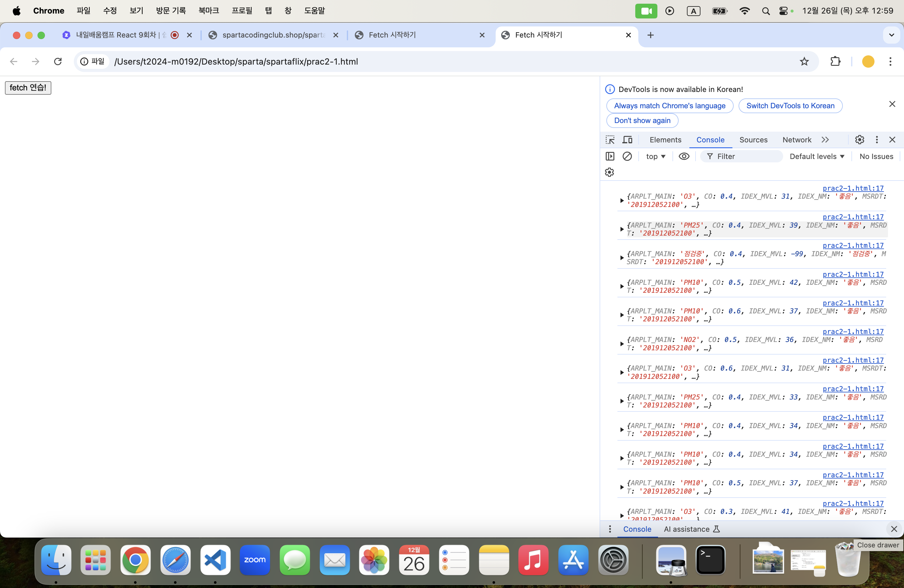Reload the page with the refresh icon
The image size is (904, 588).
(58, 62)
